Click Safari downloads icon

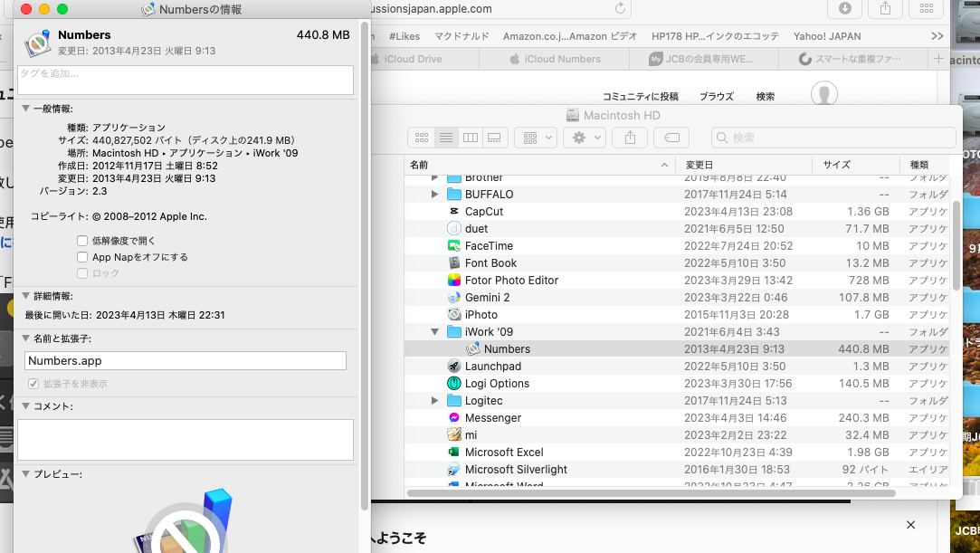pyautogui.click(x=844, y=8)
